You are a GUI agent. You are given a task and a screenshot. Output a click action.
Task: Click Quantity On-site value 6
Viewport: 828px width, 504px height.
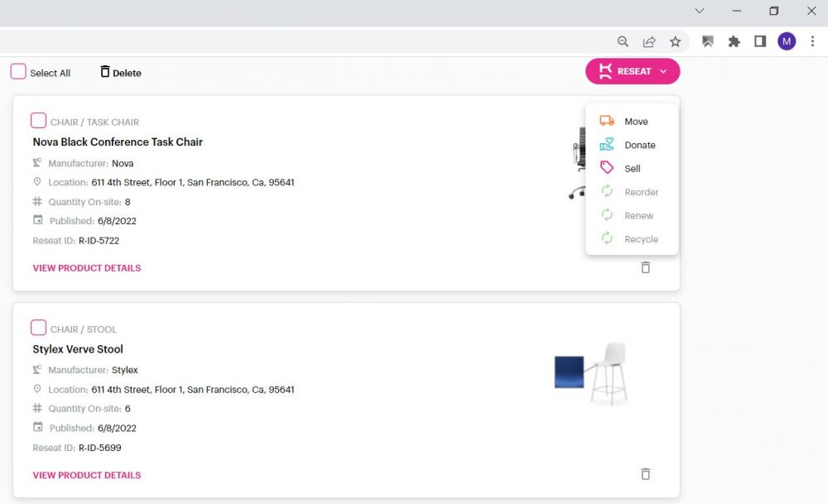point(128,409)
